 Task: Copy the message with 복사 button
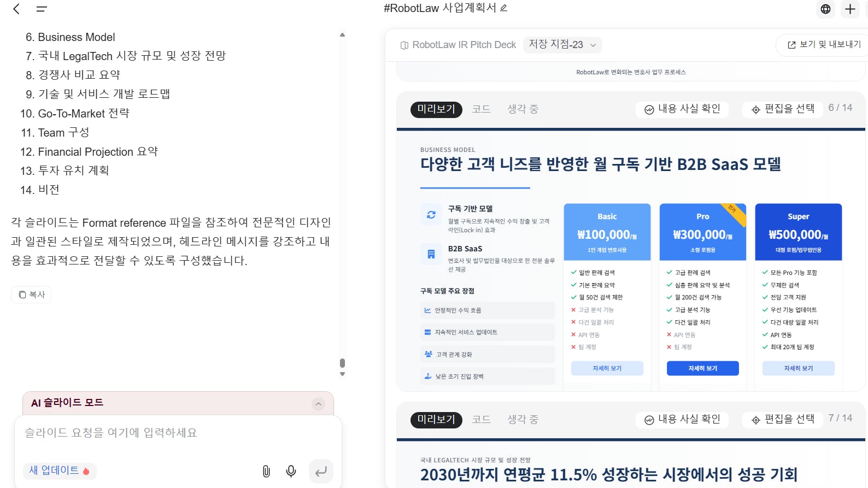tap(31, 295)
